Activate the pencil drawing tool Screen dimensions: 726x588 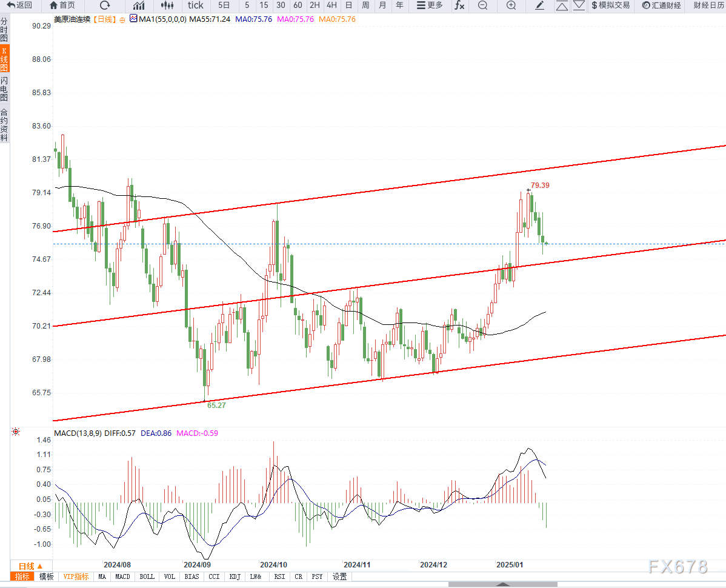pos(539,5)
